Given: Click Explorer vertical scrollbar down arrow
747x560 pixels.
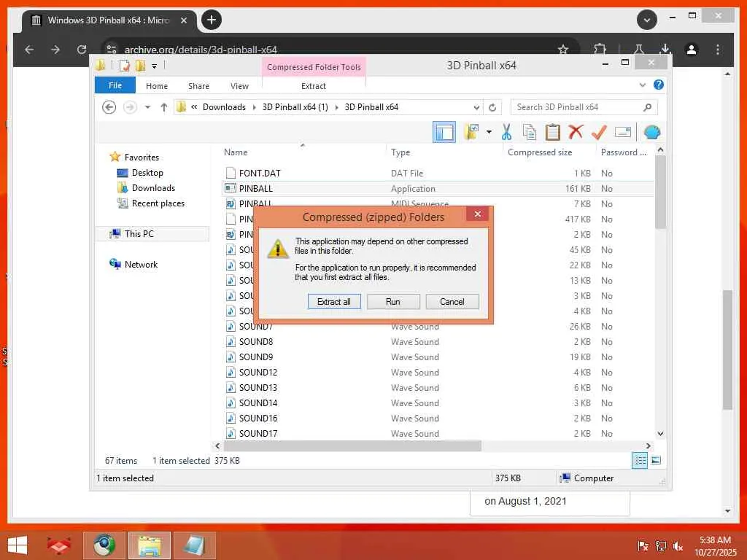Looking at the screenshot, I should 660,434.
